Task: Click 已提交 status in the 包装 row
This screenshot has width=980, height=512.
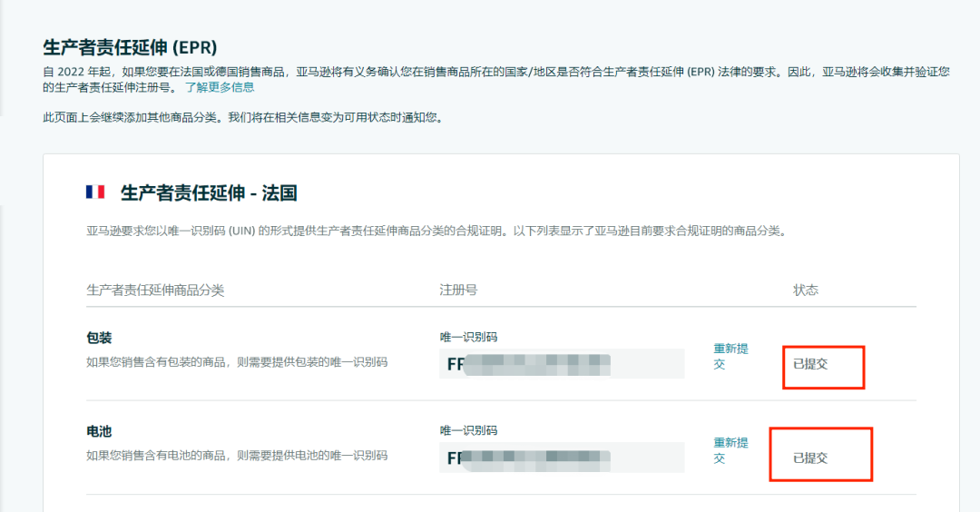Action: (810, 364)
